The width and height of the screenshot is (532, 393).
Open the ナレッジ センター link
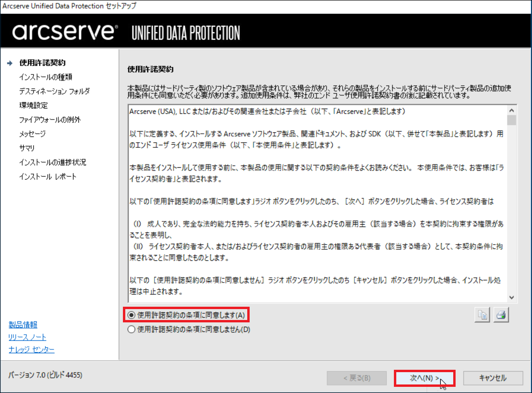click(31, 349)
